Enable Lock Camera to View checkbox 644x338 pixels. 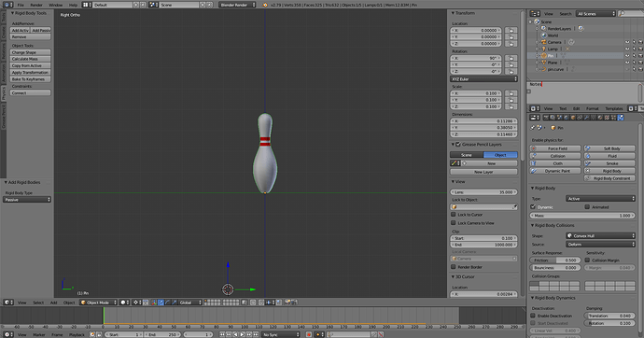454,223
